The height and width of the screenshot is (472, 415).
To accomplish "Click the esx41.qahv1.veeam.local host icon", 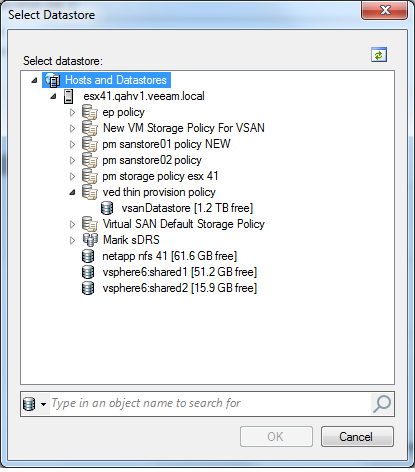I will point(68,96).
